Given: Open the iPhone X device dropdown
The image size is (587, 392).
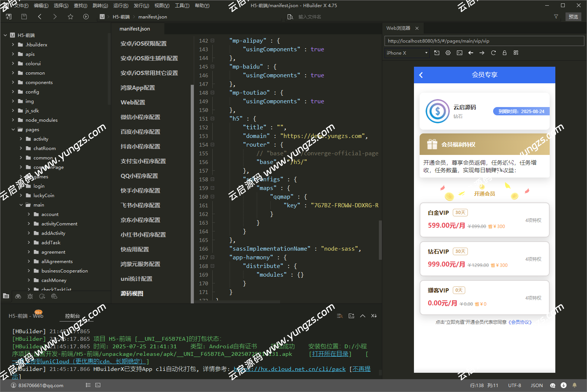Looking at the screenshot, I should [x=407, y=53].
